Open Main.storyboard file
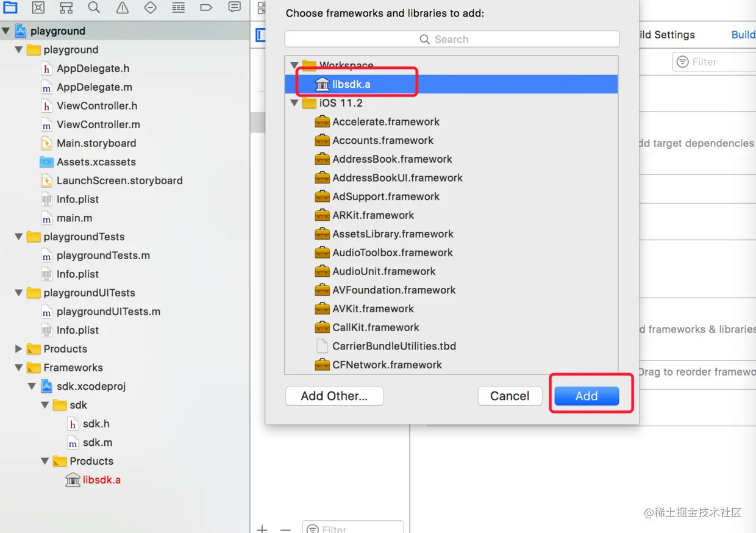This screenshot has height=533, width=756. coord(96,143)
